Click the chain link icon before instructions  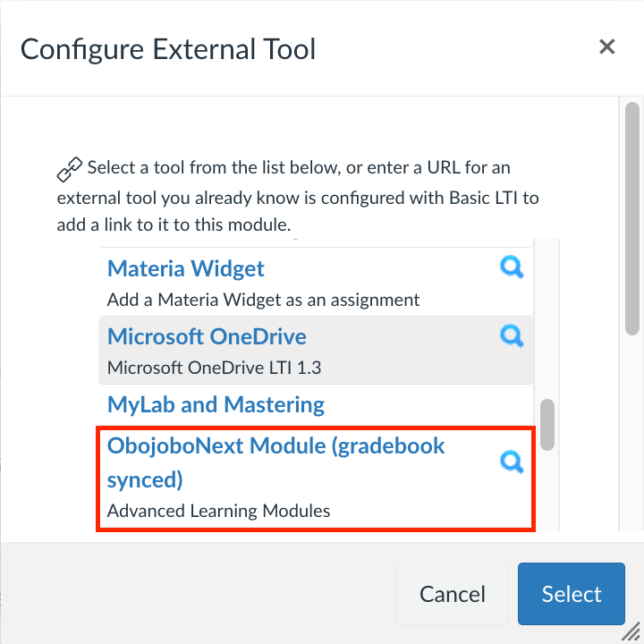[69, 169]
